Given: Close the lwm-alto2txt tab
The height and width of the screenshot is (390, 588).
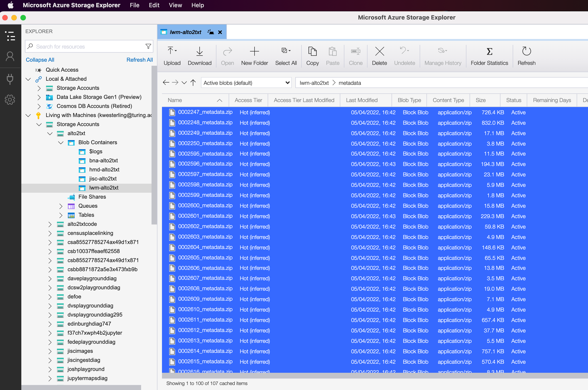Looking at the screenshot, I should (220, 32).
